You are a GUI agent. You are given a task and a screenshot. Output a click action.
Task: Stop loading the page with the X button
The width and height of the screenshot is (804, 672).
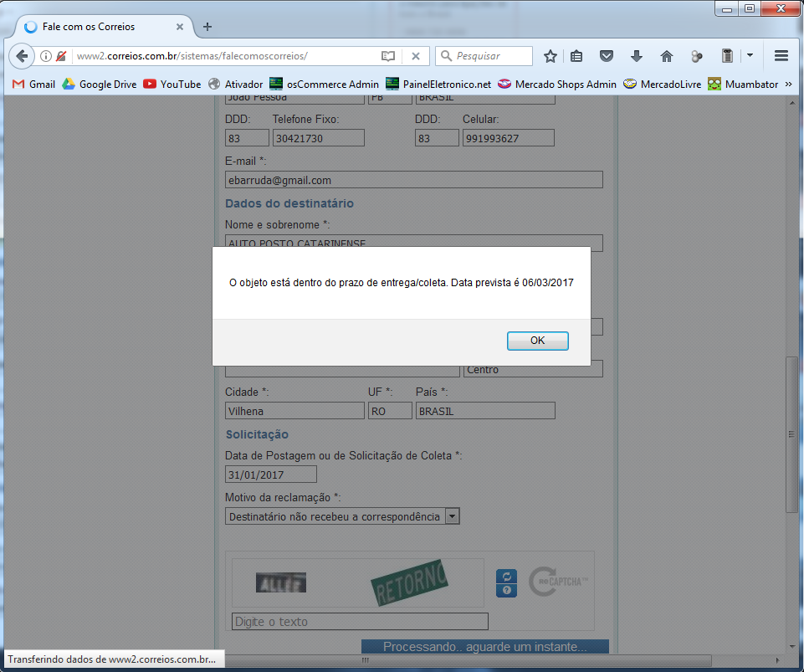click(416, 56)
